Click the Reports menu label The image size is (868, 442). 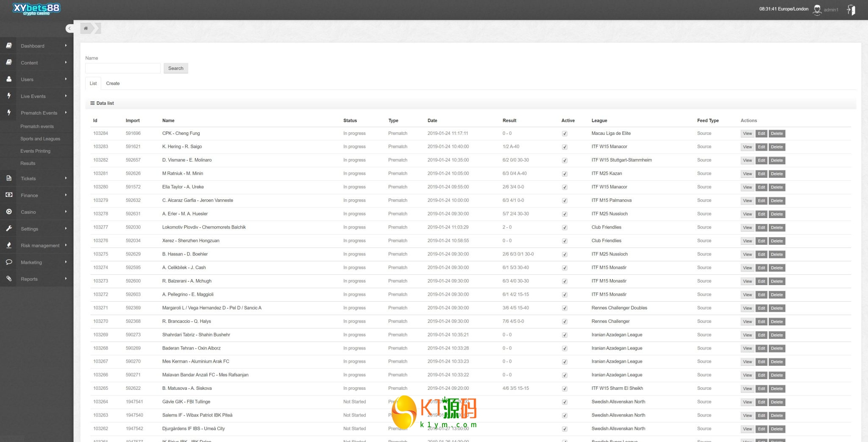[x=29, y=279]
